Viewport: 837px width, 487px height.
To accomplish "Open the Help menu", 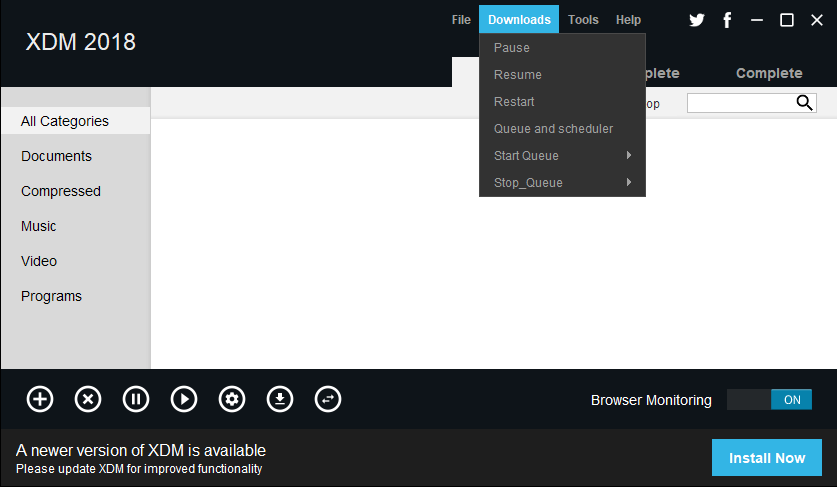I will pyautogui.click(x=628, y=20).
